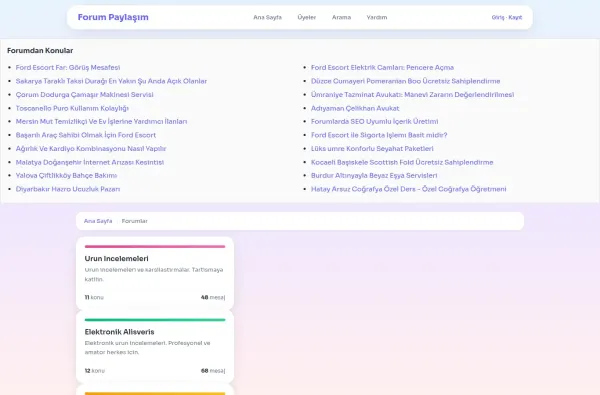
Task: Open topic Ford Escort Far: Görüş Mesafesi
Action: 68,67
